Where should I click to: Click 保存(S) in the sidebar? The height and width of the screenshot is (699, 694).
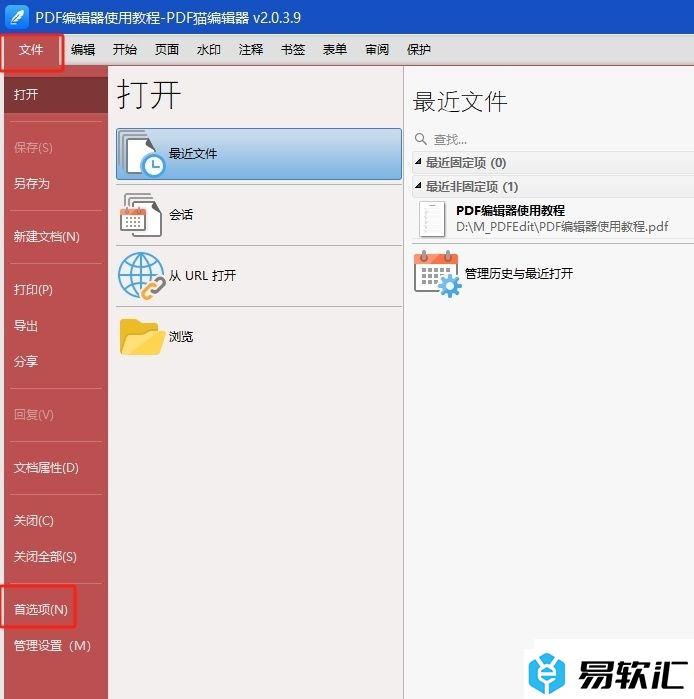coord(33,148)
